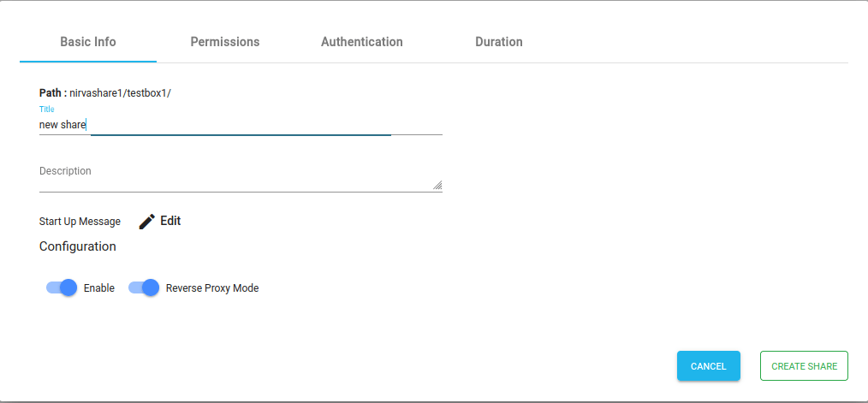Click the CREATE SHARE button
The image size is (868, 403).
pos(804,366)
